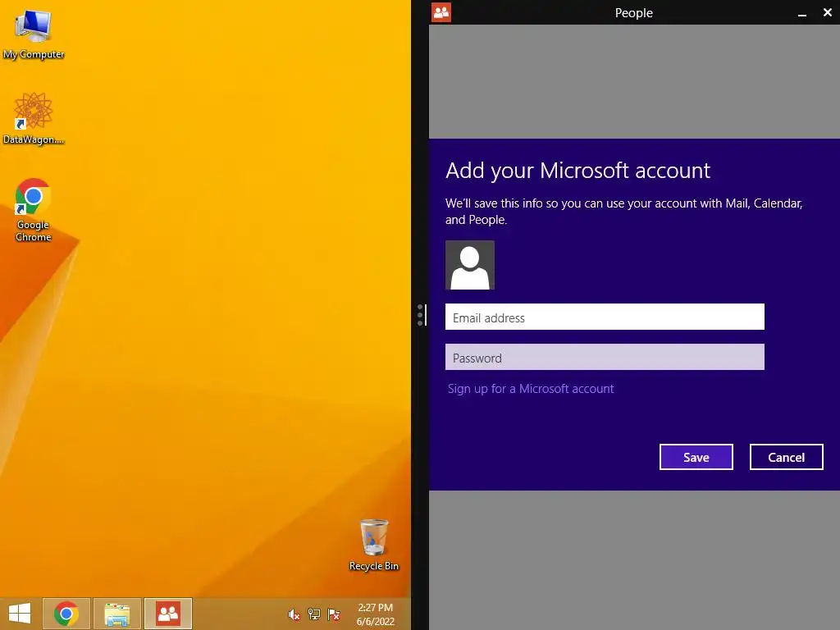840x630 pixels.
Task: Open the Action Center flag icon
Action: tap(334, 614)
